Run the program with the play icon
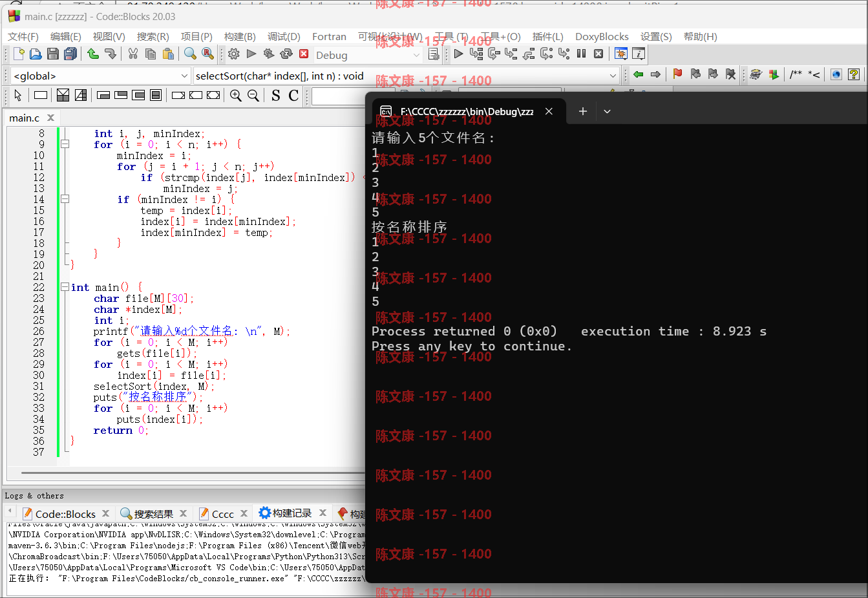The image size is (868, 598). tap(251, 54)
